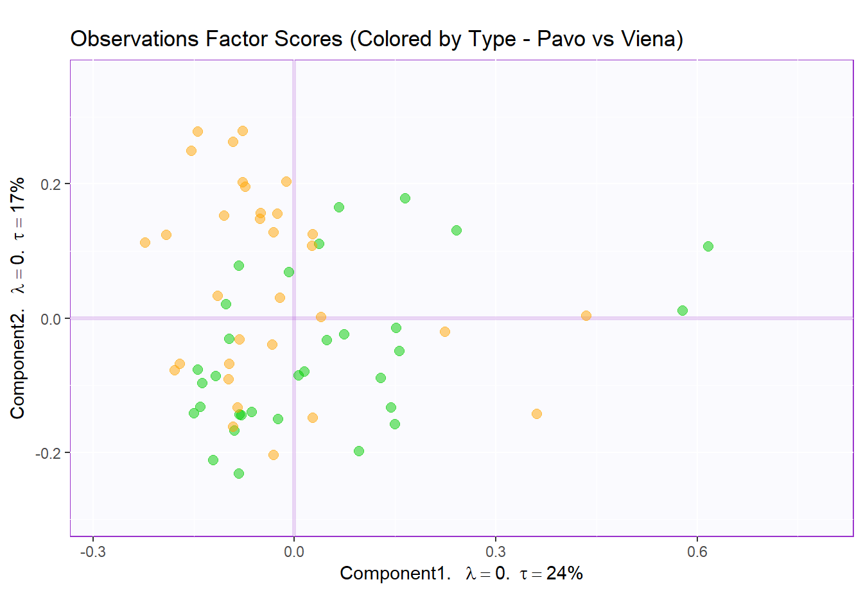Screen dimensions: 863x616
Task: Click the -0.3 x-axis tick label
Action: [x=92, y=552]
